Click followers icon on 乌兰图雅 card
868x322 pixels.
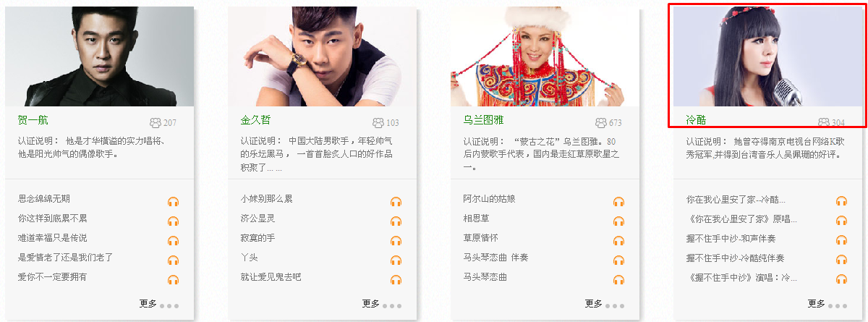click(x=600, y=123)
